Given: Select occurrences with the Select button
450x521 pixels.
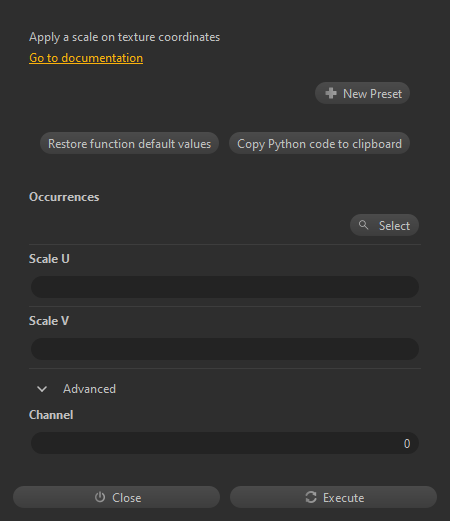Looking at the screenshot, I should (384, 225).
